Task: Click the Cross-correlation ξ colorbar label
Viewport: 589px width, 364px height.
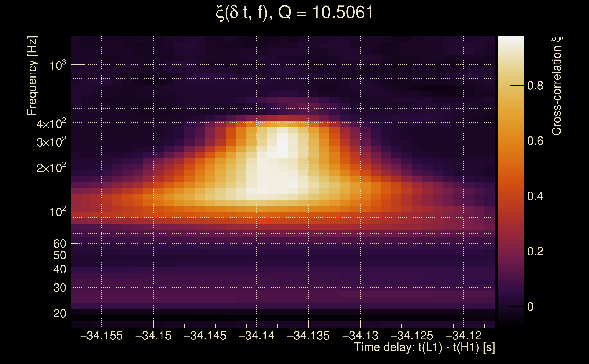Action: click(556, 86)
